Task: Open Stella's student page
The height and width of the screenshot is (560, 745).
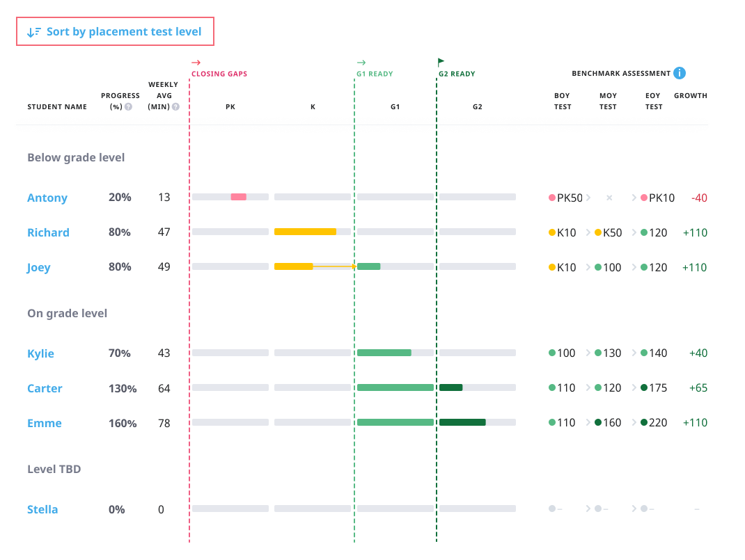Action: 42,509
